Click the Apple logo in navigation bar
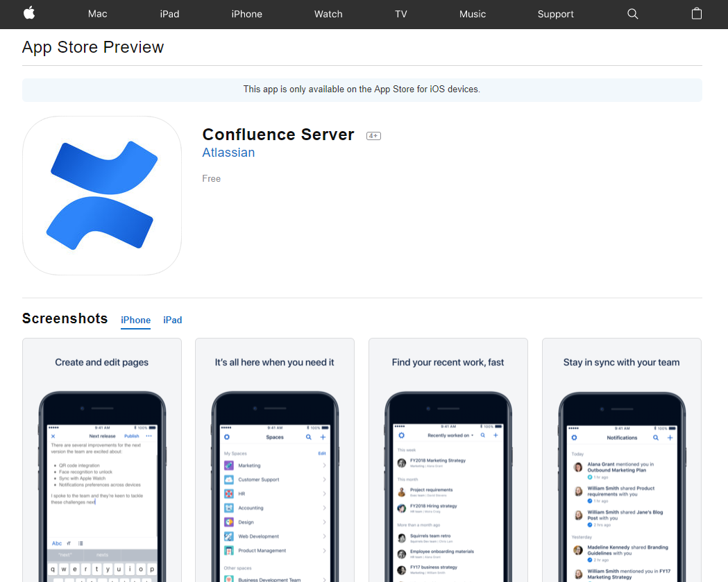 pyautogui.click(x=29, y=13)
